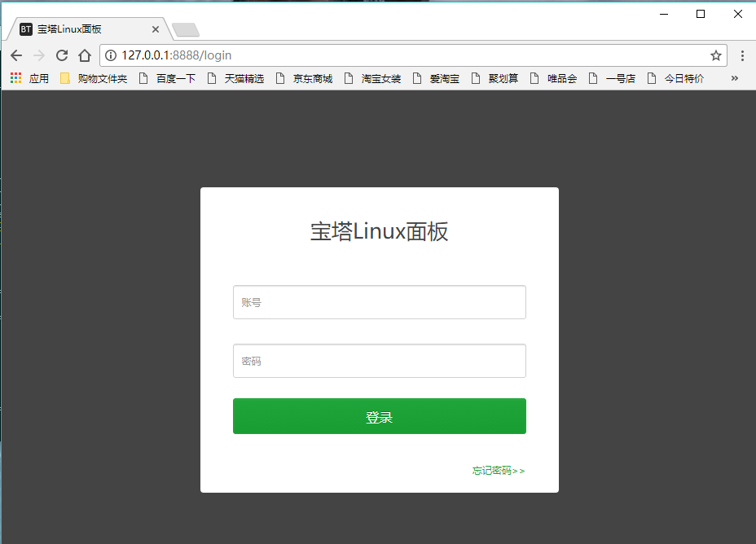The width and height of the screenshot is (756, 544).
Task: Click the browser forward arrow
Action: (39, 55)
